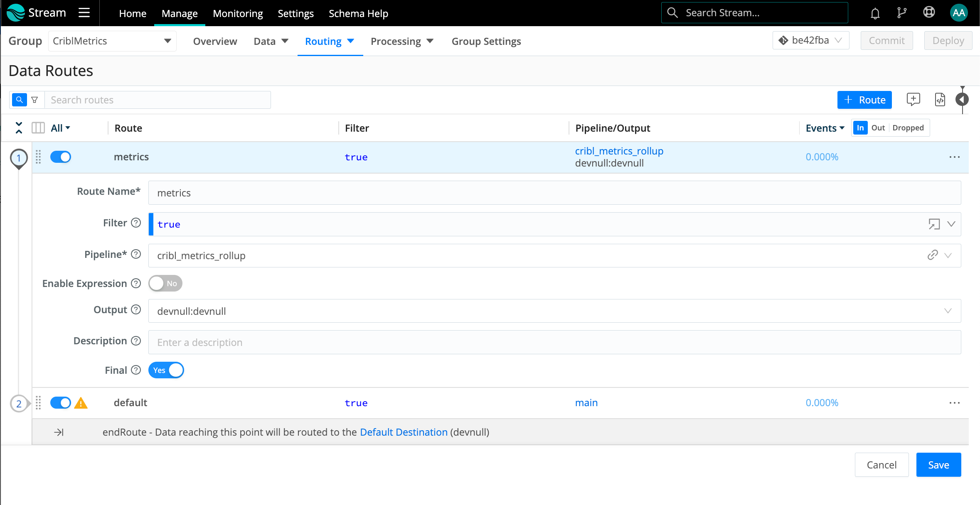Screen dimensions: 980x505
Task: Add a comment to the routes
Action: pyautogui.click(x=914, y=100)
